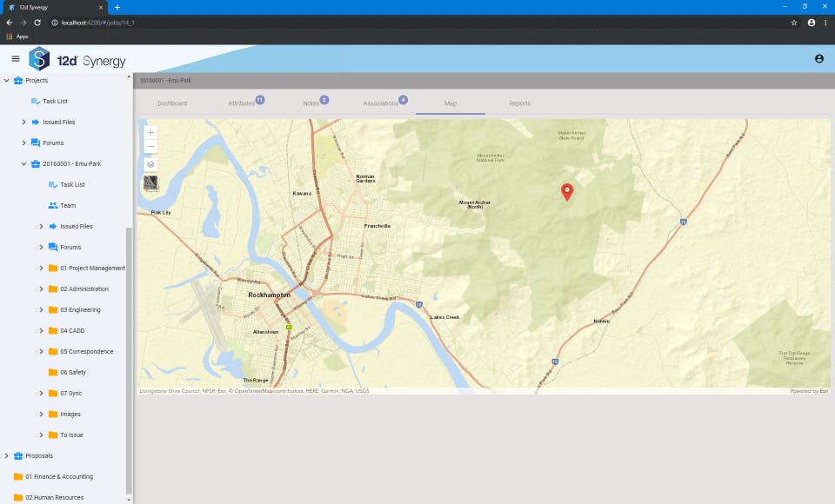Expand the Proposals tree node
Image resolution: width=835 pixels, height=504 pixels.
(x=6, y=455)
